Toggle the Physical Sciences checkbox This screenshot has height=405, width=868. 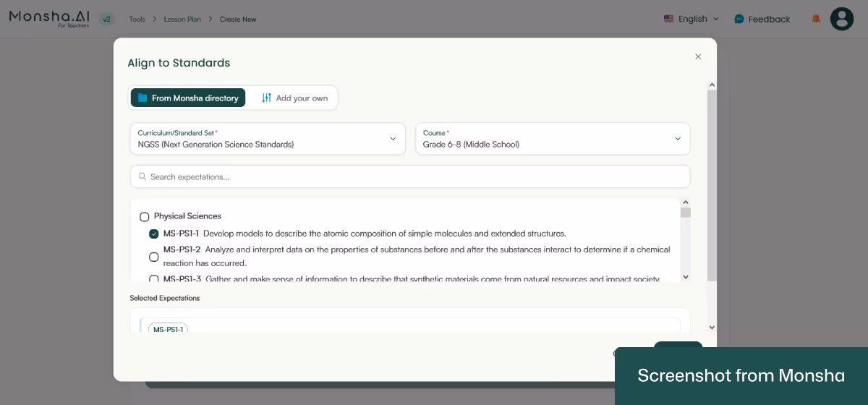tap(144, 216)
